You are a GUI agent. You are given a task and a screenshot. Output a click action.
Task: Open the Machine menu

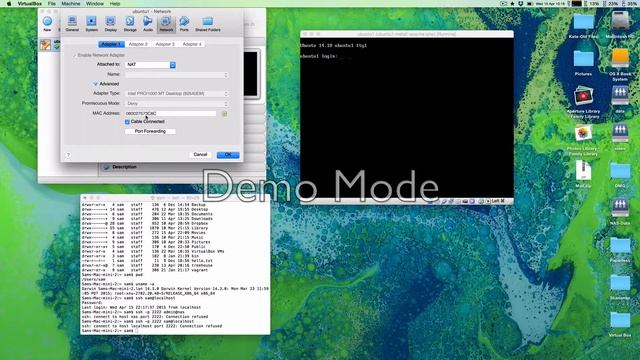pyautogui.click(x=71, y=4)
